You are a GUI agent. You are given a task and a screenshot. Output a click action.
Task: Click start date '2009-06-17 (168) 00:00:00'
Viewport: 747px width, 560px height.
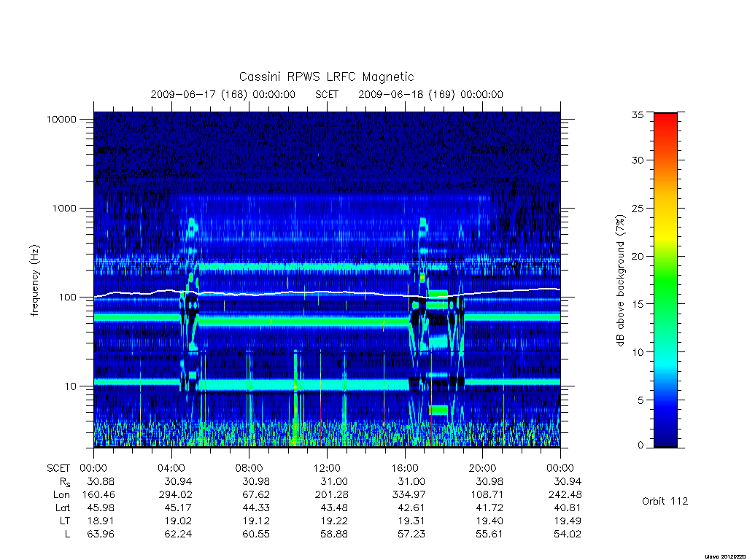tap(223, 94)
